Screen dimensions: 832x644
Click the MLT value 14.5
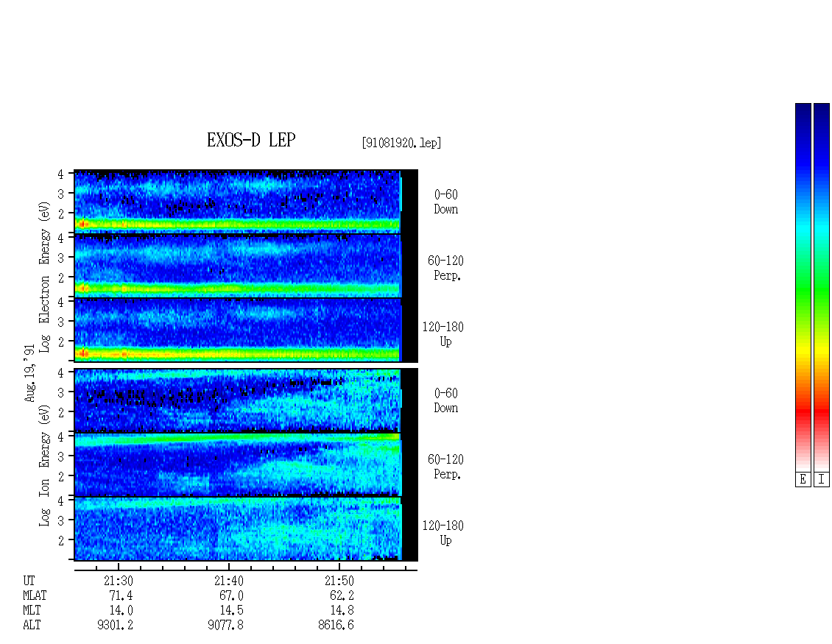click(231, 611)
